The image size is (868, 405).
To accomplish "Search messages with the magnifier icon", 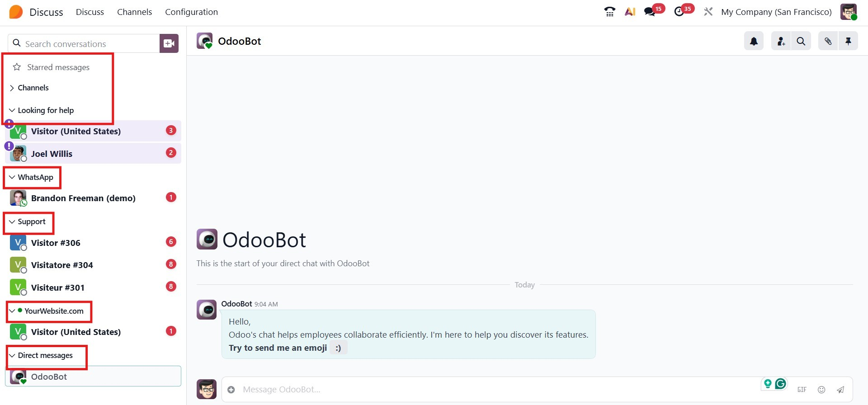I will click(x=801, y=41).
